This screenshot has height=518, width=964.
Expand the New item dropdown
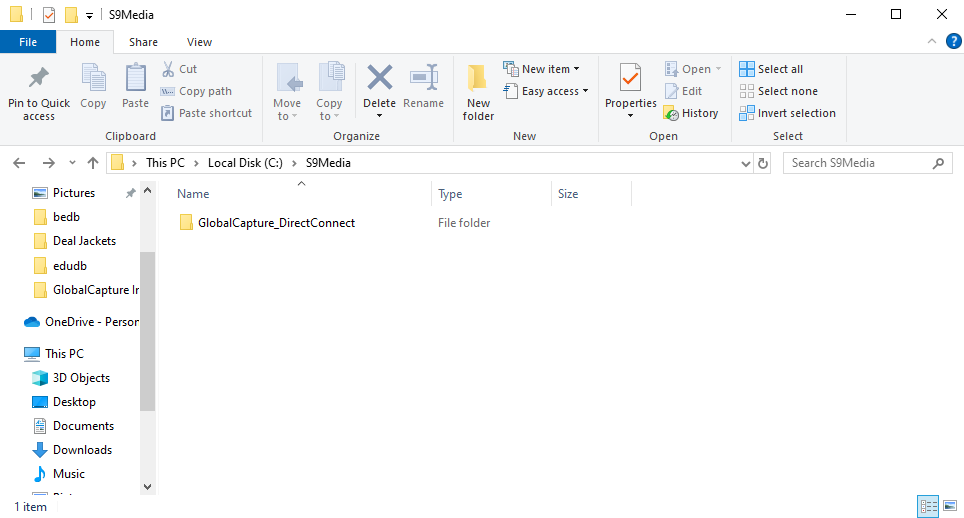coord(546,69)
